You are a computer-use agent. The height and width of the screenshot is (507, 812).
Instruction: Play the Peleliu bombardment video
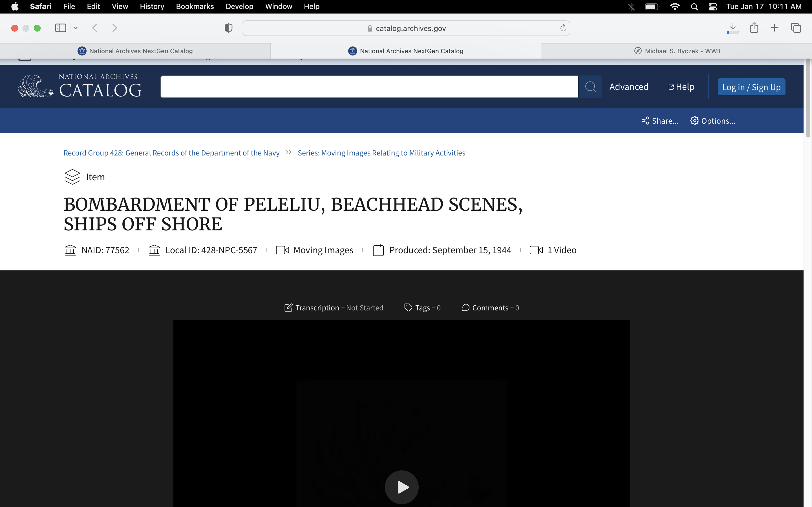click(402, 487)
